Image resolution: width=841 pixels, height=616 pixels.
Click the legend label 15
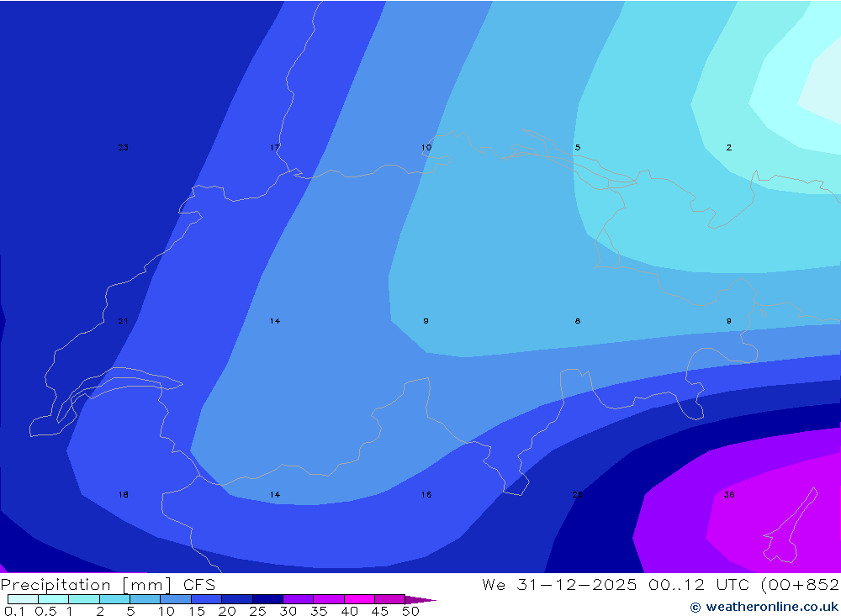(197, 611)
